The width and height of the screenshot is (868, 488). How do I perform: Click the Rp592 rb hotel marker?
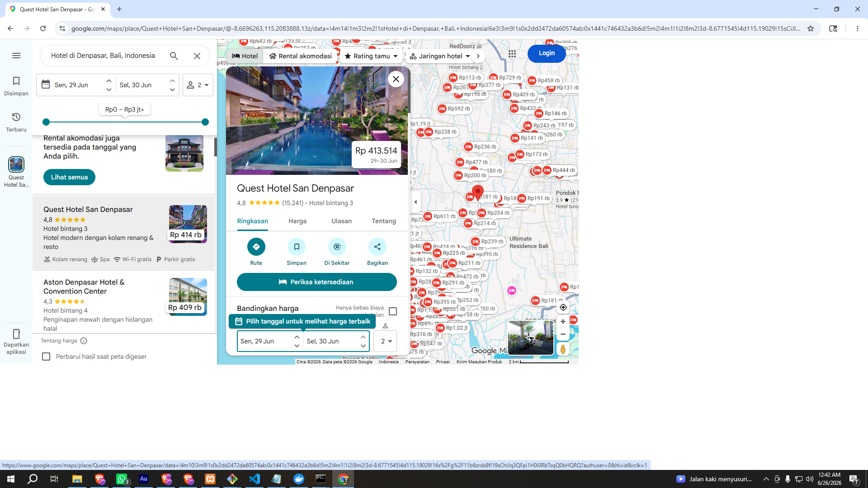coord(454,109)
